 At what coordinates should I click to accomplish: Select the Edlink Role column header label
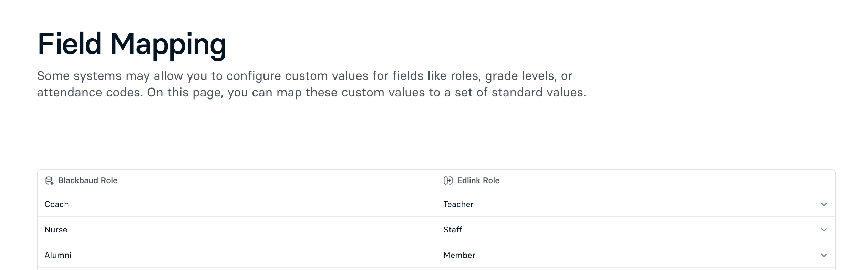coord(478,180)
